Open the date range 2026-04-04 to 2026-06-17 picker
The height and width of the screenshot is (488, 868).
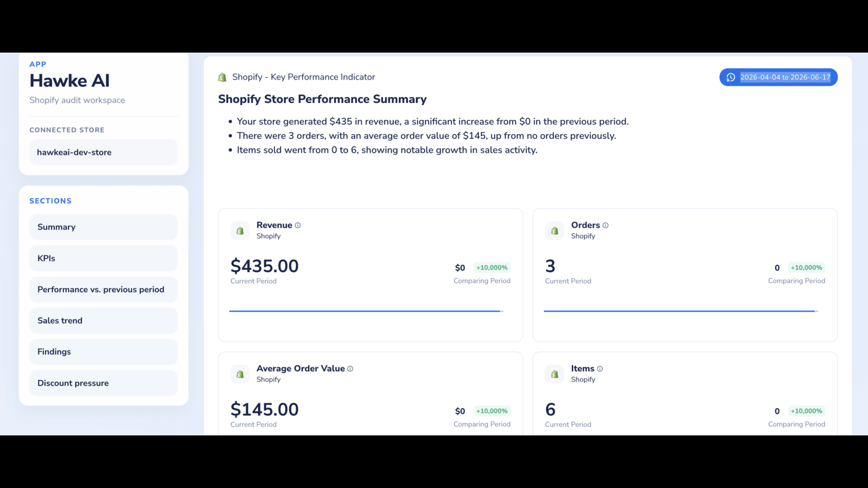[x=778, y=78]
